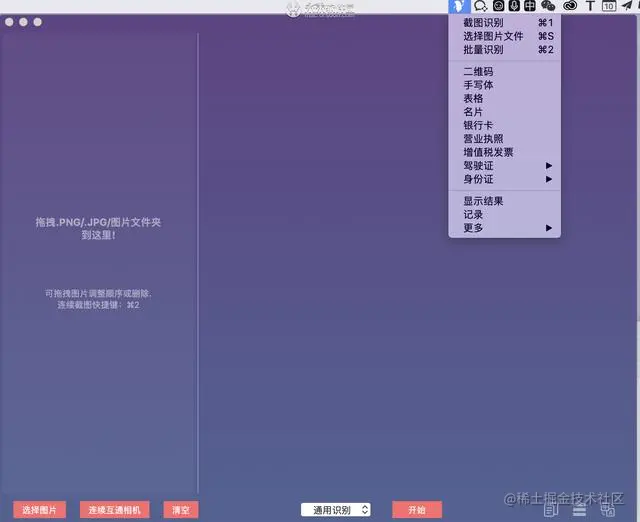Choose 显示结果 from the menu
The height and width of the screenshot is (522, 640).
point(504,201)
